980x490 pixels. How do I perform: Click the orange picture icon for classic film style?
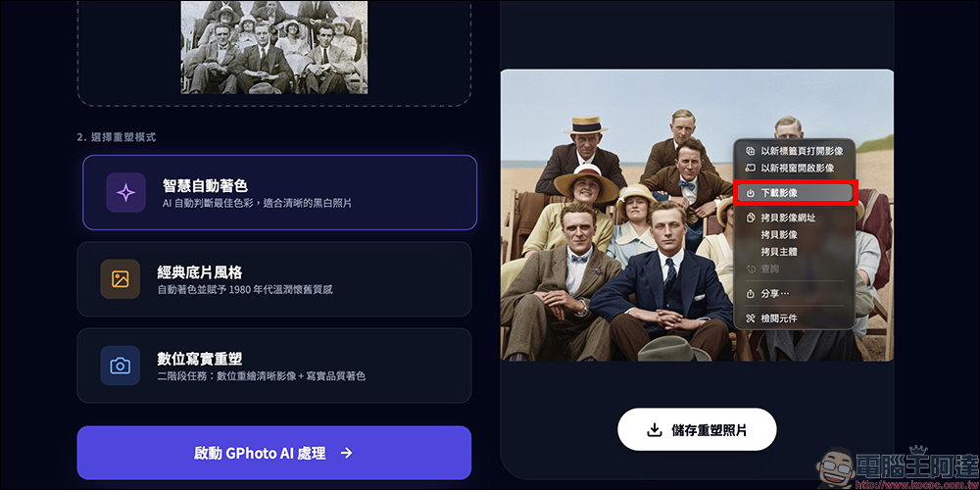click(120, 278)
